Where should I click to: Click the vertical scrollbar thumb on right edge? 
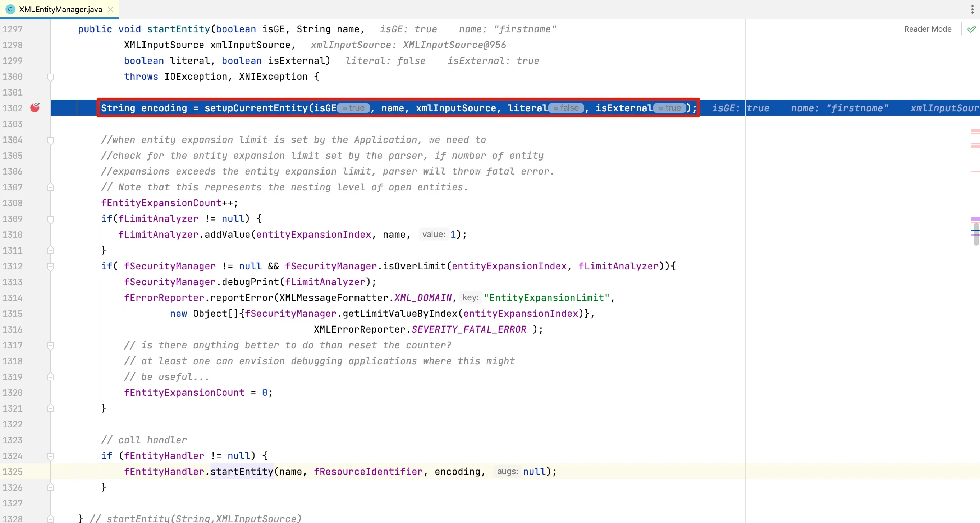[x=976, y=235]
